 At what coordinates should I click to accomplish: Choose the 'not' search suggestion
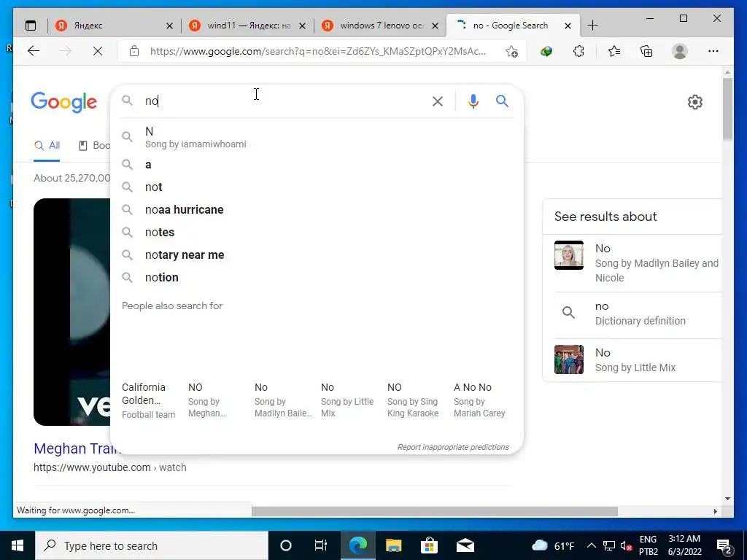click(x=317, y=187)
